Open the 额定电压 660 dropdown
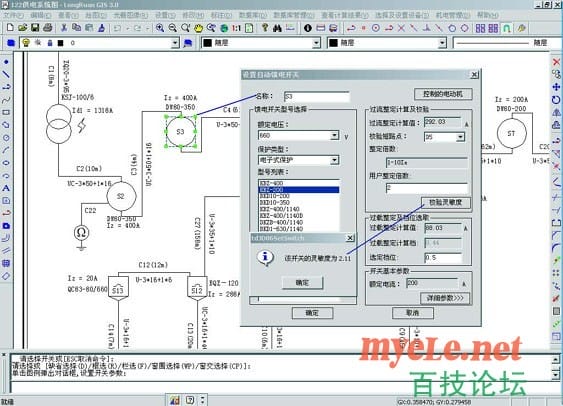This screenshot has height=406, width=563. pyautogui.click(x=334, y=136)
